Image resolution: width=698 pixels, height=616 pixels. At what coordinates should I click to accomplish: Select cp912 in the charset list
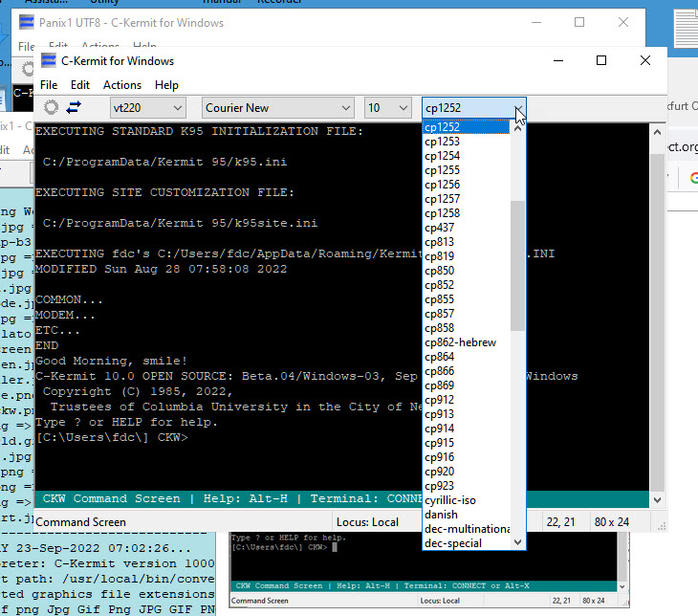pos(466,400)
